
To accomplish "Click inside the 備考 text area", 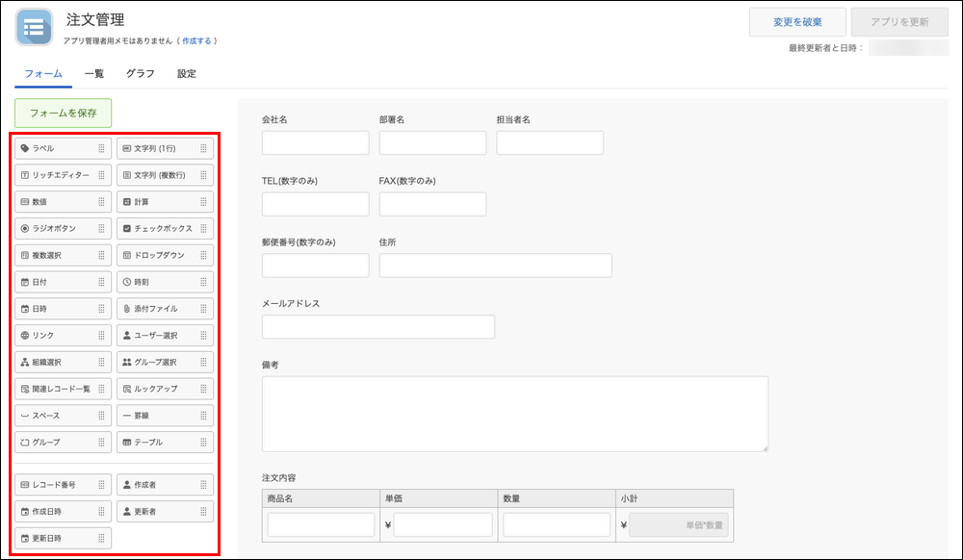I will [x=515, y=414].
